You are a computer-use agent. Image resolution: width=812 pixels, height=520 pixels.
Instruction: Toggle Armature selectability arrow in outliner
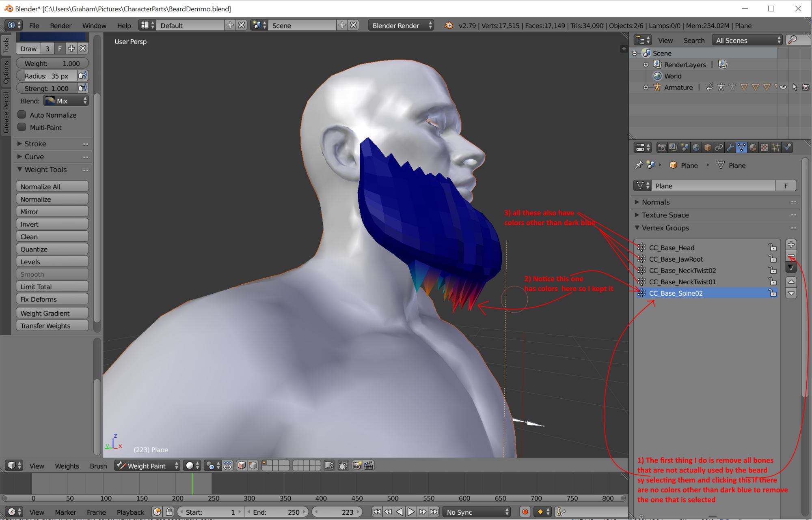795,87
